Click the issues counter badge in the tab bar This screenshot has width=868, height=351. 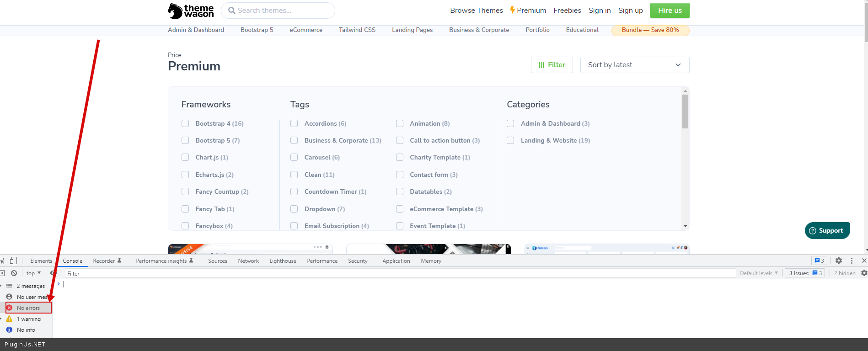tap(819, 261)
